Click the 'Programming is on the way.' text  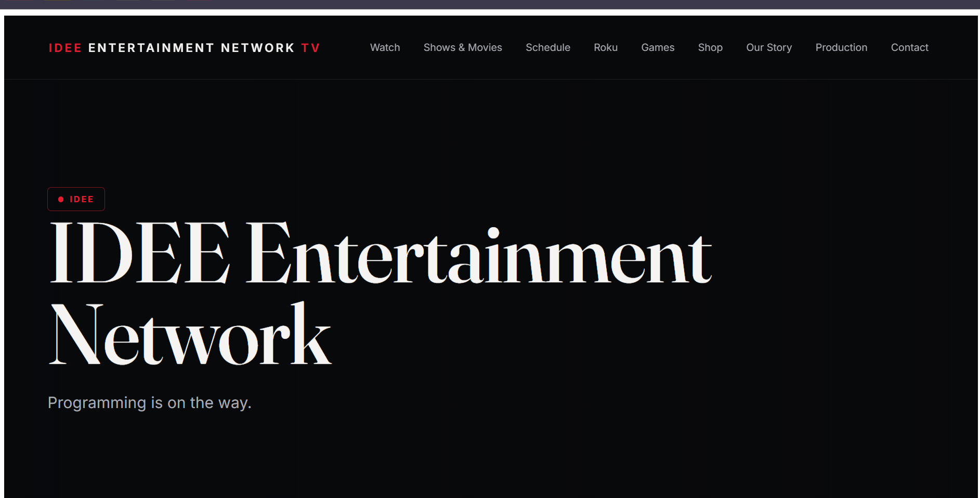point(150,403)
